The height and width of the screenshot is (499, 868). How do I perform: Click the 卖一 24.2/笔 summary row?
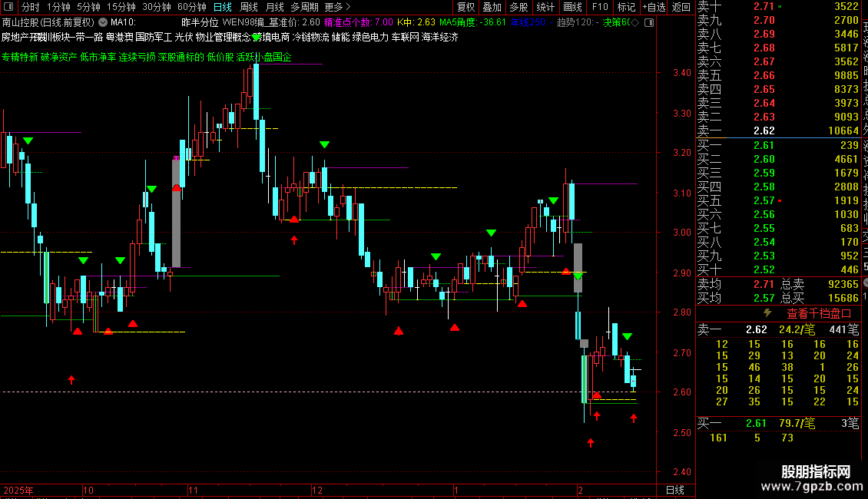click(778, 329)
